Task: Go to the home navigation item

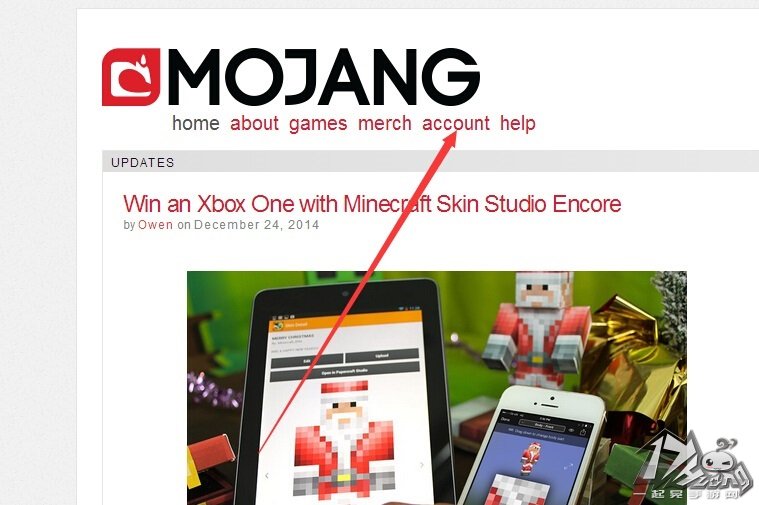Action: [x=196, y=123]
